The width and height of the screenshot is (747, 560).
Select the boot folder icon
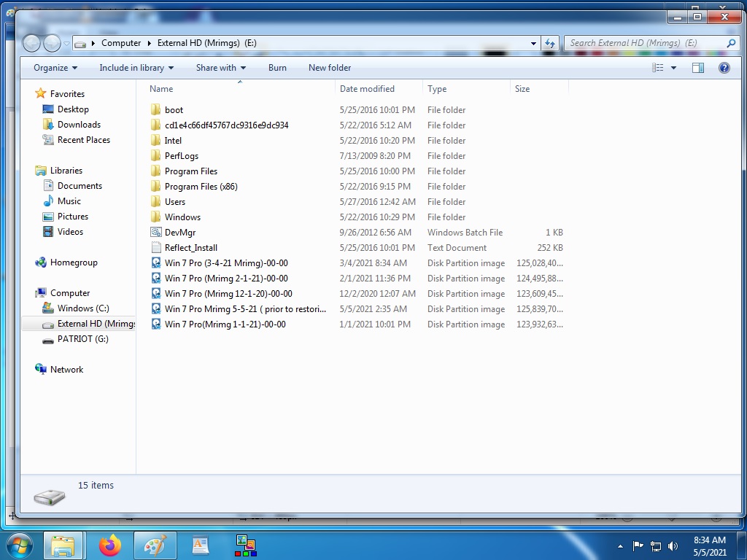pos(155,110)
